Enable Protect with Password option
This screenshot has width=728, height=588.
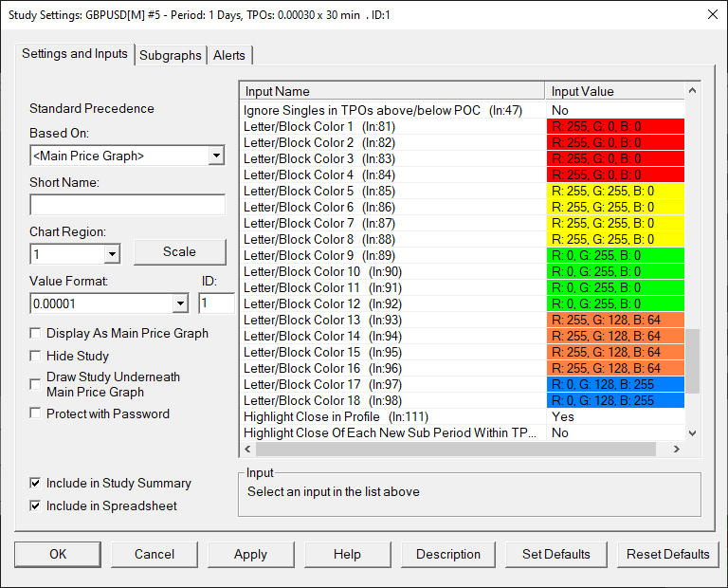pyautogui.click(x=36, y=413)
